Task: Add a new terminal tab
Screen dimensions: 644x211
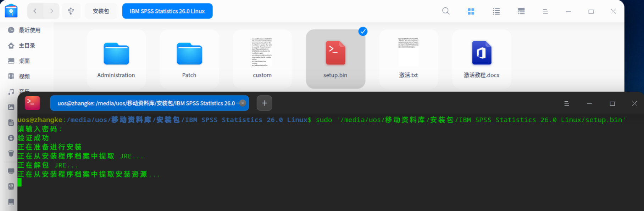Action: pos(264,103)
